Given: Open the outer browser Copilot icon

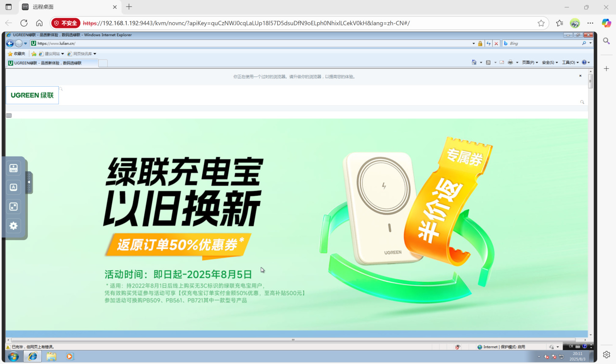Looking at the screenshot, I should coord(606,23).
